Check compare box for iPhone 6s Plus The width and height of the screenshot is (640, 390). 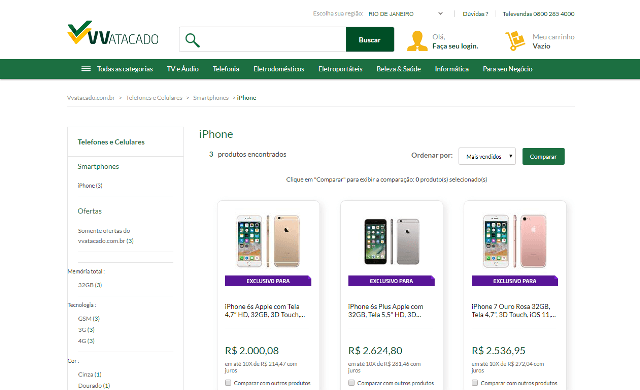(351, 383)
